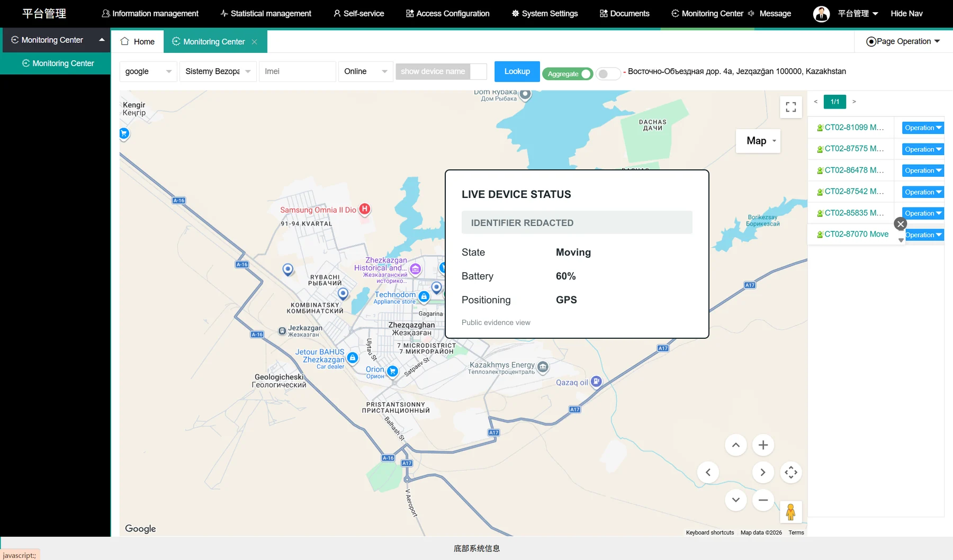
Task: Click Jetour BAHUS car dealer marker
Action: click(x=353, y=358)
